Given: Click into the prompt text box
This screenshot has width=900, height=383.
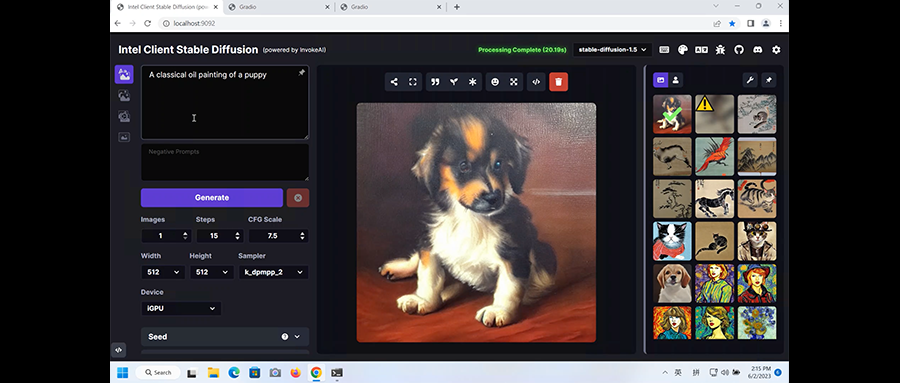Looking at the screenshot, I should pos(225,102).
